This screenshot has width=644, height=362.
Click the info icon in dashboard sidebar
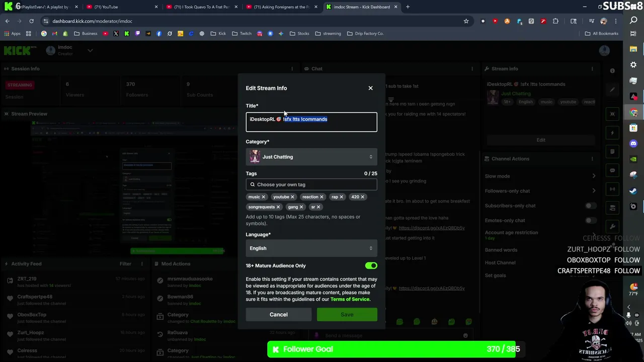(x=612, y=71)
